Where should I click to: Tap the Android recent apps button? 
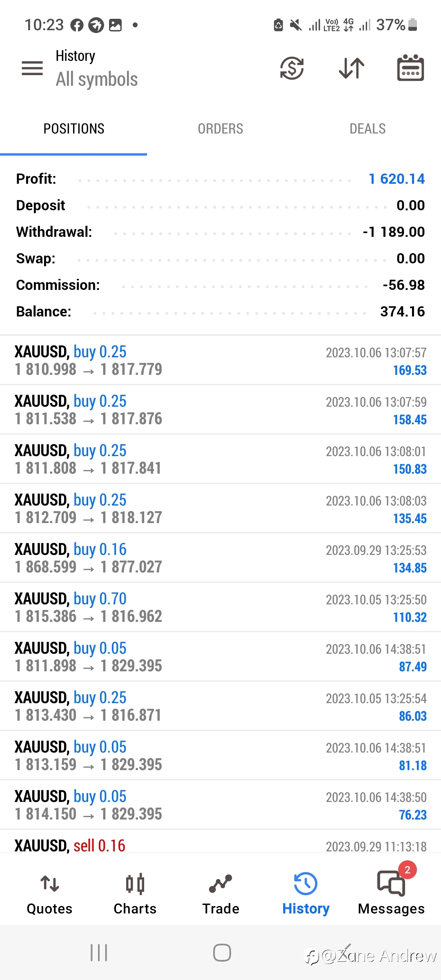tap(99, 953)
